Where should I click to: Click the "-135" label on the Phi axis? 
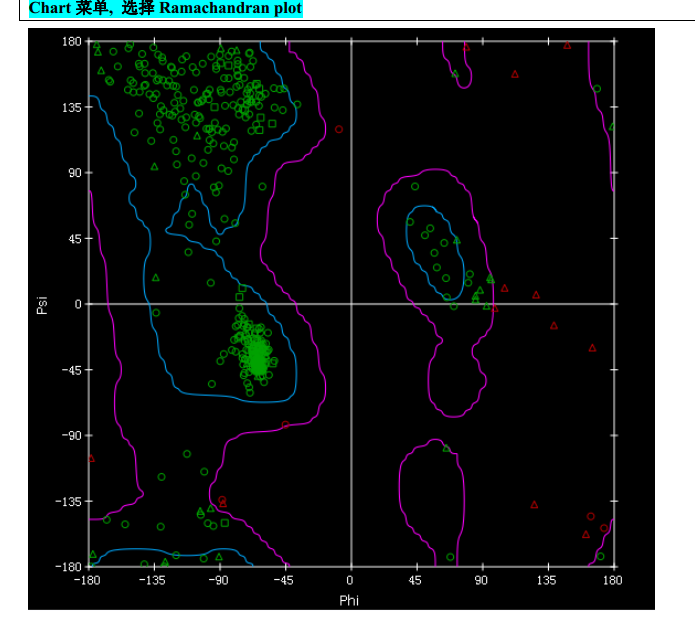[x=152, y=580]
